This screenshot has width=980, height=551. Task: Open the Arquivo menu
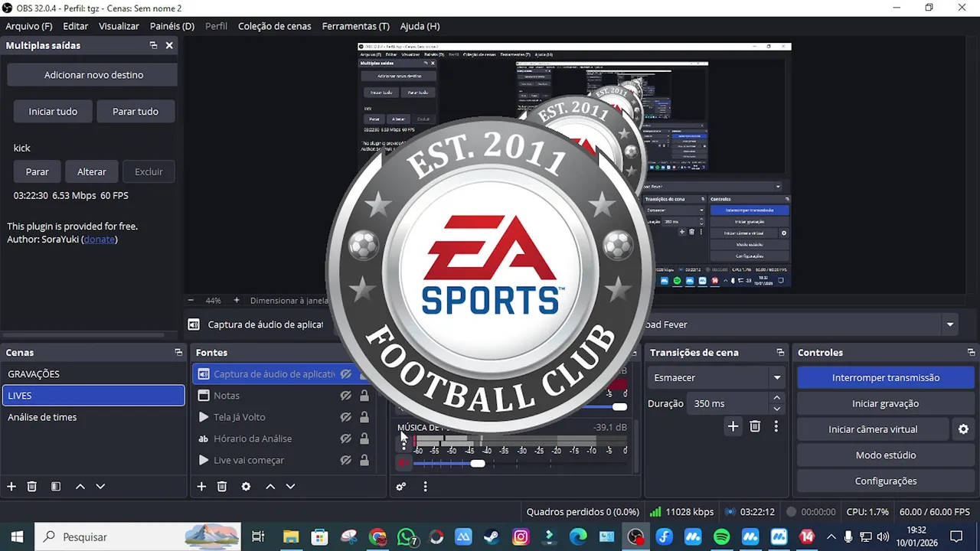pos(29,26)
